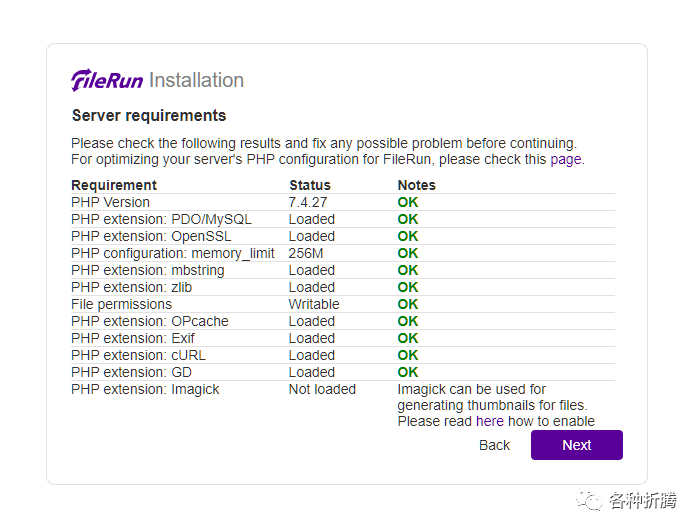Click the FileRun logo
This screenshot has width=699, height=531.
pos(108,81)
